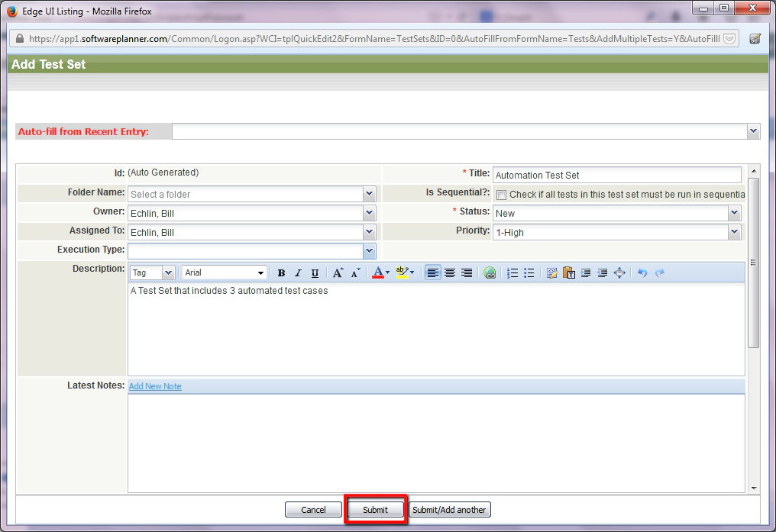Apply bold formatting in the Description editor
The height and width of the screenshot is (532, 776).
click(281, 272)
